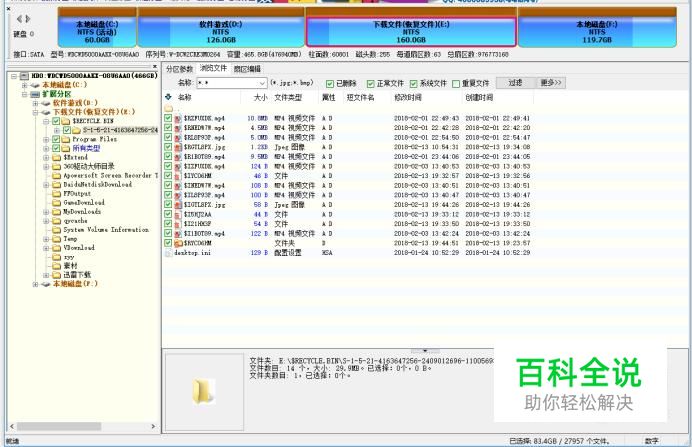
Task: Uncheck the $RECYCLE.BIN folder checkbox in the tree
Action: point(56,121)
